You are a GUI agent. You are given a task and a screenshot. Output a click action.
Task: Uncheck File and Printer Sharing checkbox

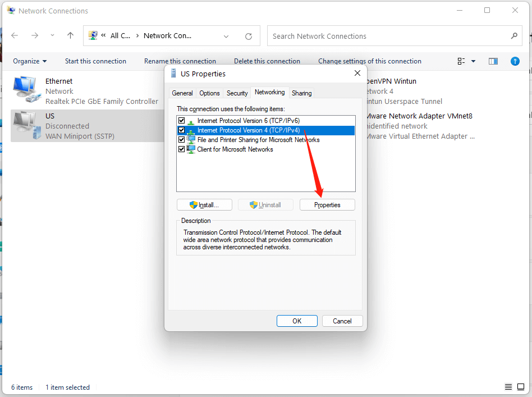(x=181, y=140)
